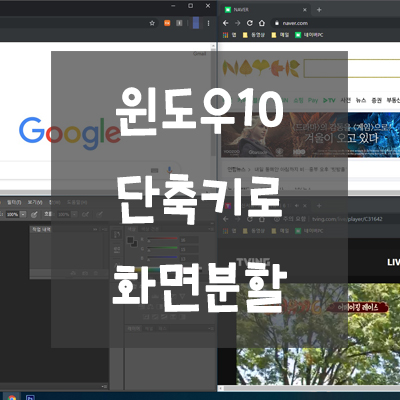
Task: Open Chrome from the Windows taskbar
Action: pyautogui.click(x=12, y=397)
